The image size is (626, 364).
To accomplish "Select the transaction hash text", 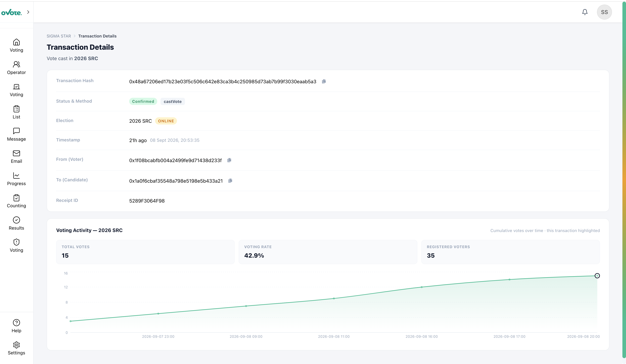I will coord(223,82).
